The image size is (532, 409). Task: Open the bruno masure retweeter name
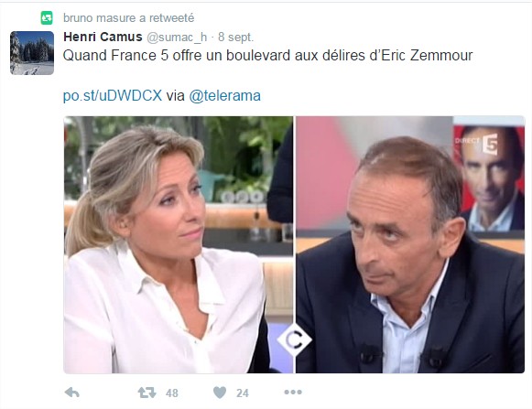pos(100,18)
